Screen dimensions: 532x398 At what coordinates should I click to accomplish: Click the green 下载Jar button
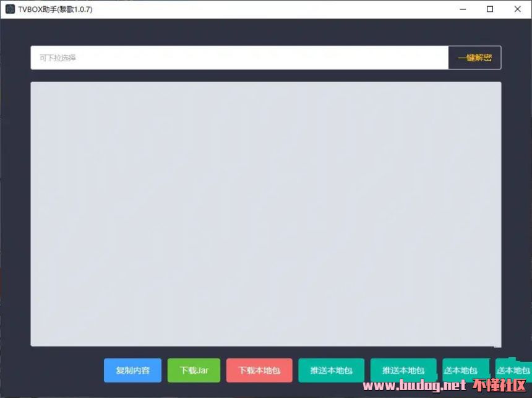(194, 370)
